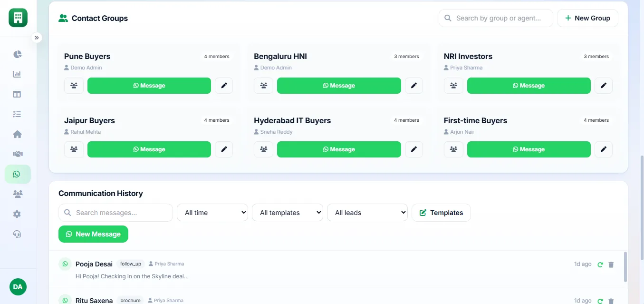The image size is (644, 304).
Task: Click the Pune Buyers group title
Action: 87,56
